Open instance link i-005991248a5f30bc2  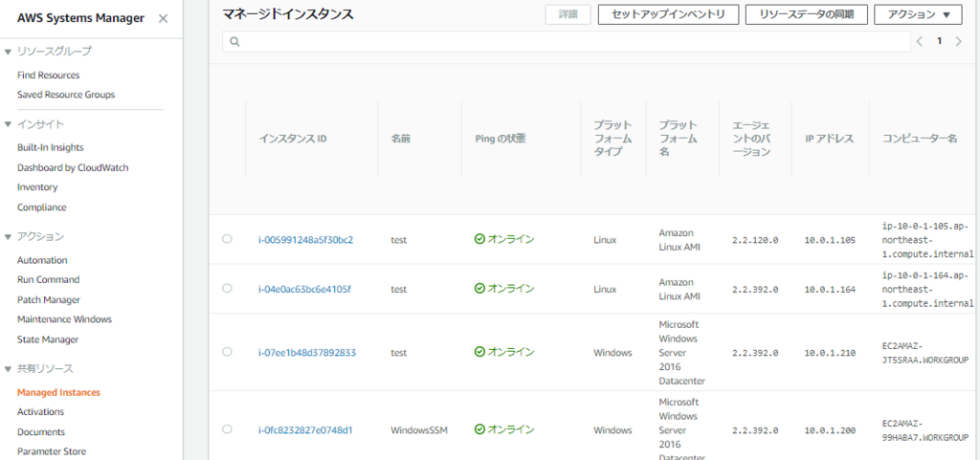305,240
